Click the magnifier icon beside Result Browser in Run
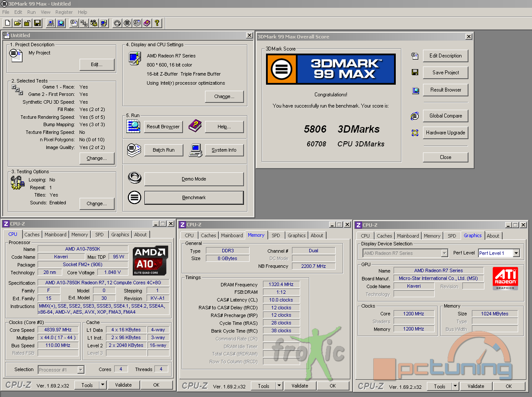The height and width of the screenshot is (397, 532). click(x=133, y=126)
